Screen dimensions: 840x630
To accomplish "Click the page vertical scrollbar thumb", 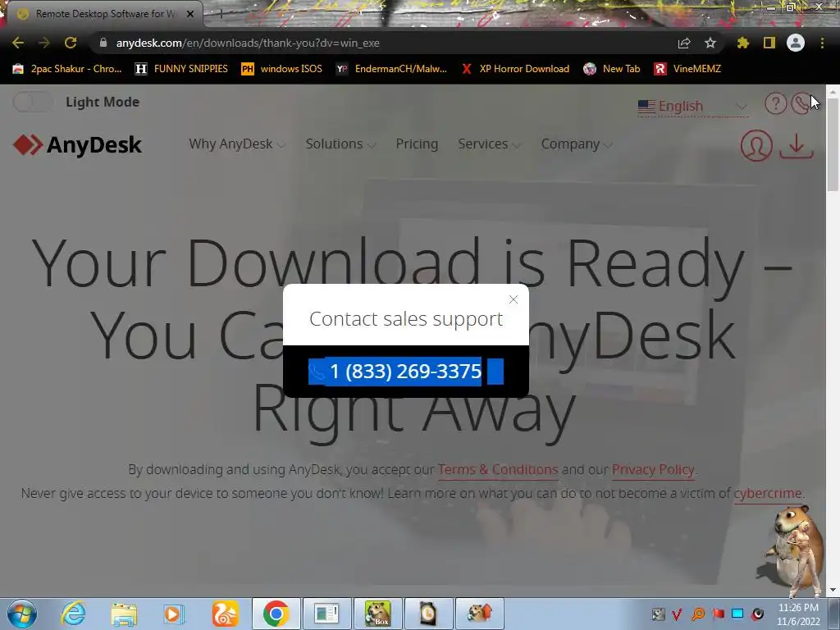I will click(x=833, y=144).
